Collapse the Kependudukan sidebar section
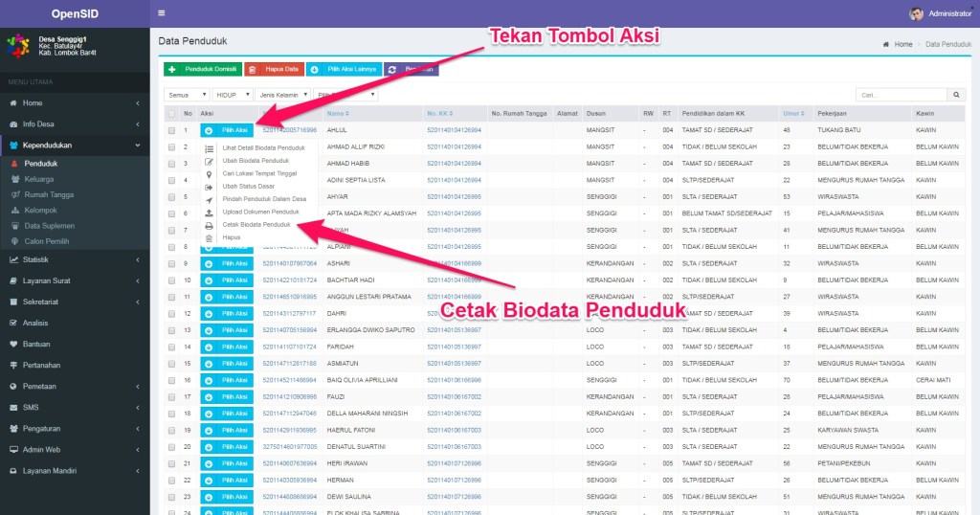 click(75, 145)
